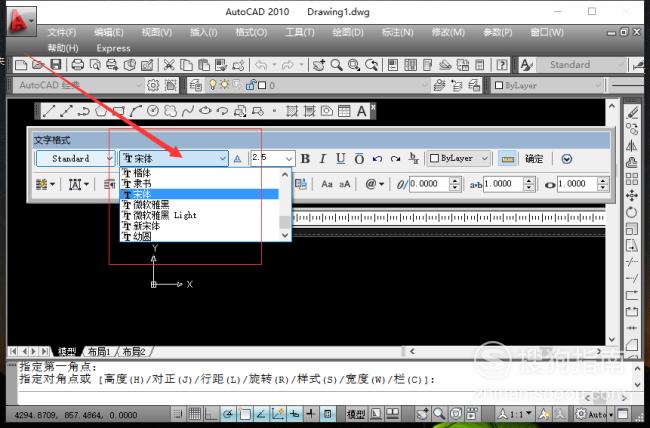Screen dimensions: 650x428
Task: Click the Plot Preview icon
Action: (x=95, y=65)
